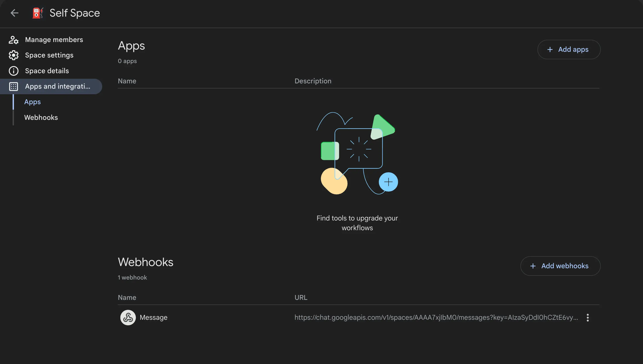Click the '1 webhook' count text
Image resolution: width=643 pixels, height=364 pixels.
pyautogui.click(x=132, y=278)
